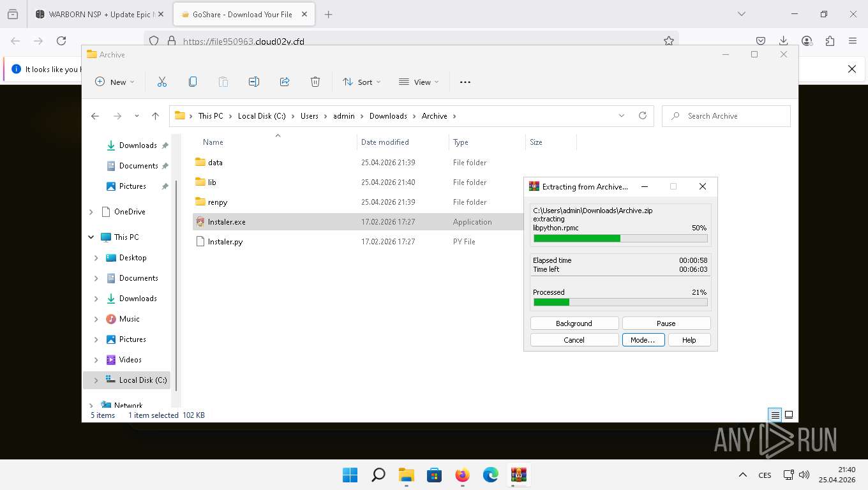This screenshot has width=868, height=490.
Task: Bookmark this page with the star icon
Action: point(669,41)
